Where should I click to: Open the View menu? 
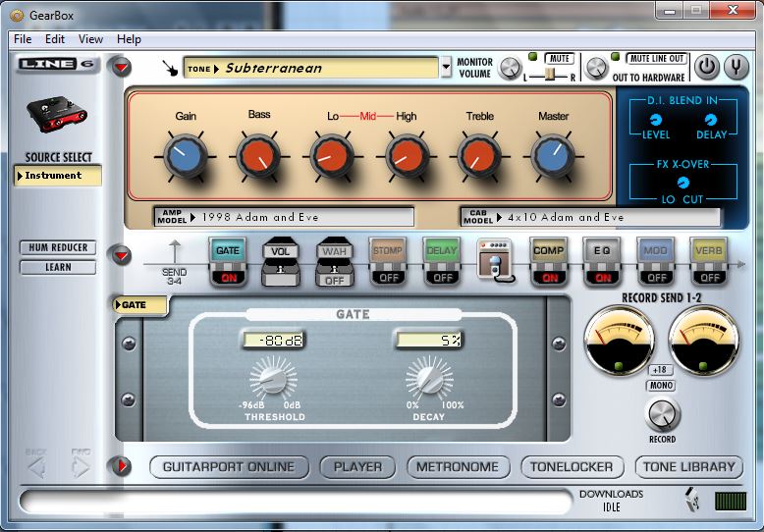pos(90,39)
